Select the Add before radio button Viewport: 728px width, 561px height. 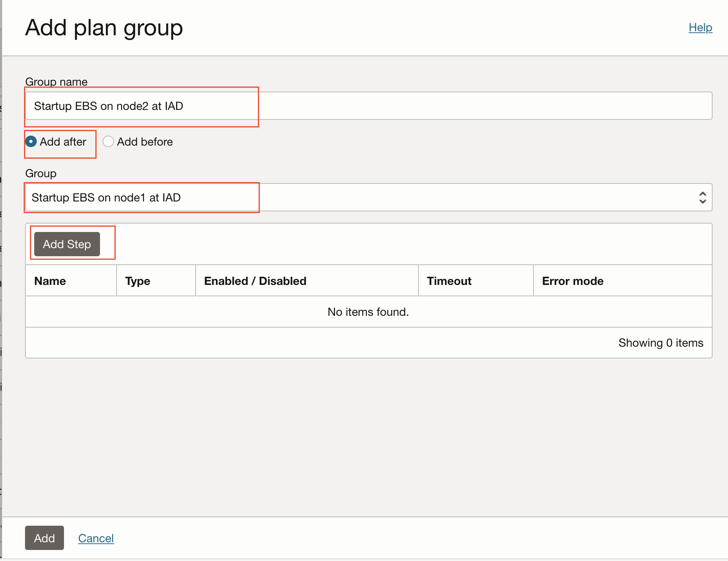coord(108,142)
